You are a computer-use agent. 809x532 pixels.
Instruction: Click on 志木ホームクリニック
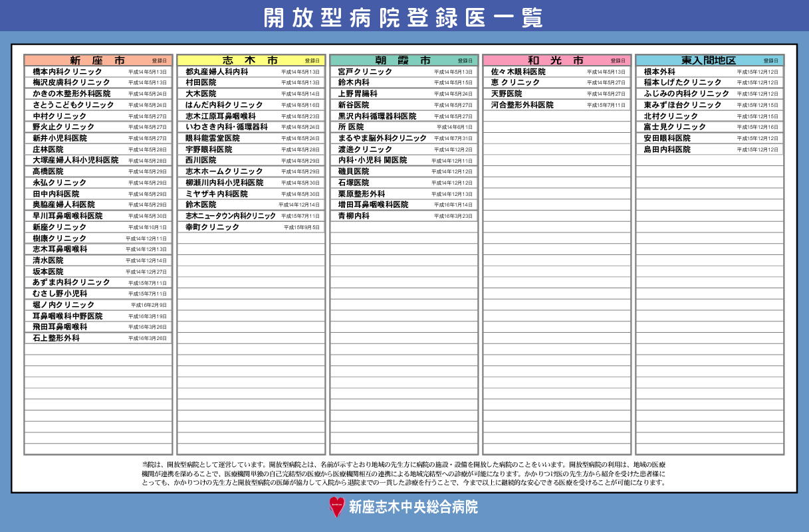[251, 171]
